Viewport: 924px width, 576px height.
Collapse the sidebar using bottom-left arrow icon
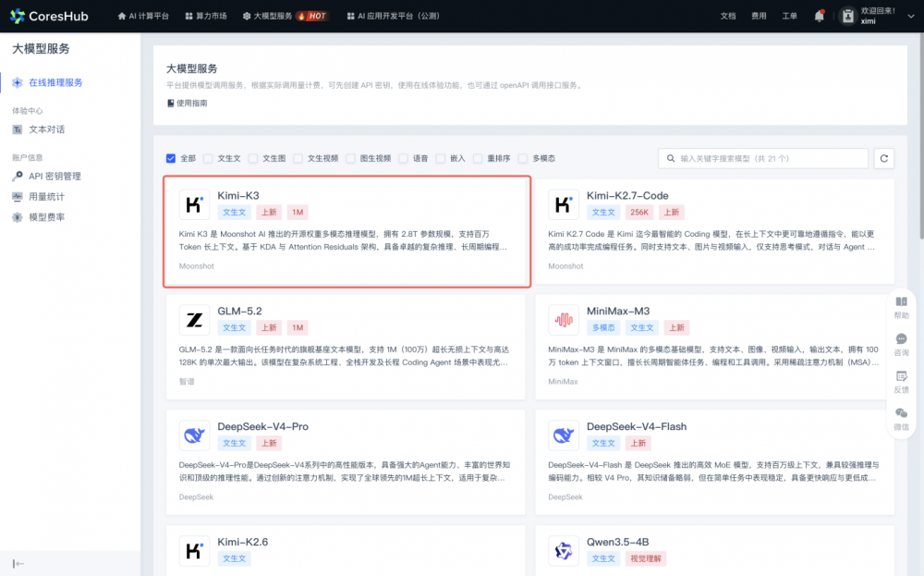[18, 564]
